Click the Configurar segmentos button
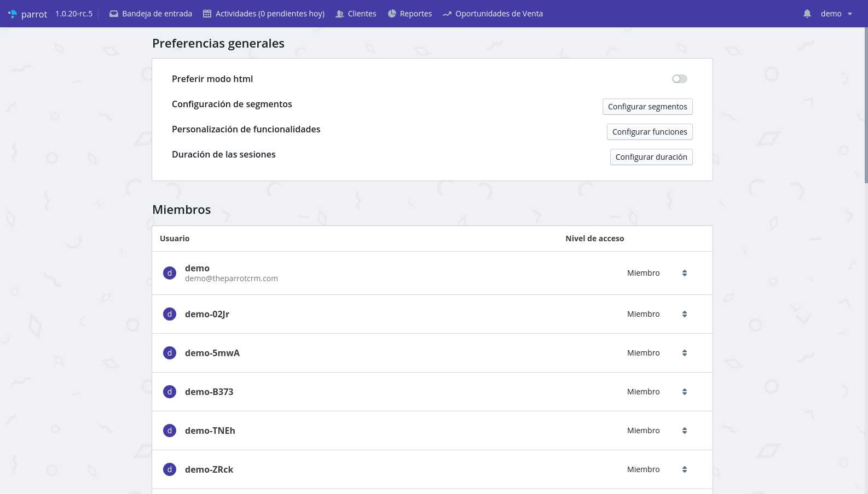868x494 pixels. click(x=647, y=107)
